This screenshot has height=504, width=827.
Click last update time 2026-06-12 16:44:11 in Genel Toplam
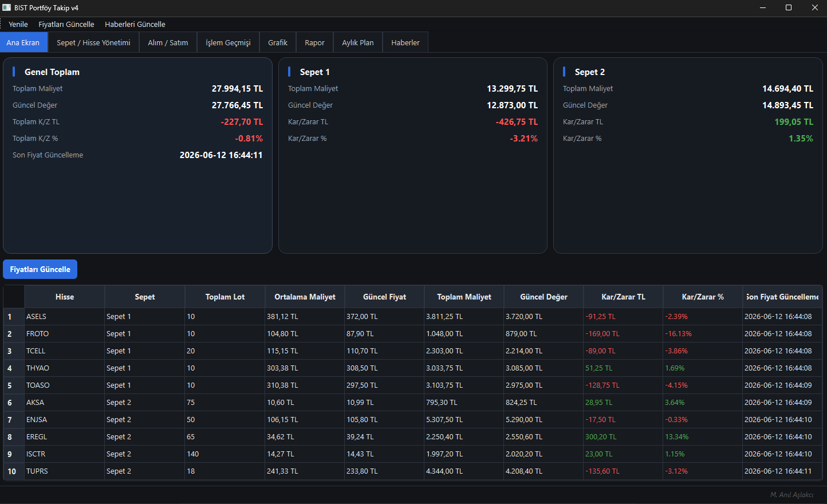(221, 155)
